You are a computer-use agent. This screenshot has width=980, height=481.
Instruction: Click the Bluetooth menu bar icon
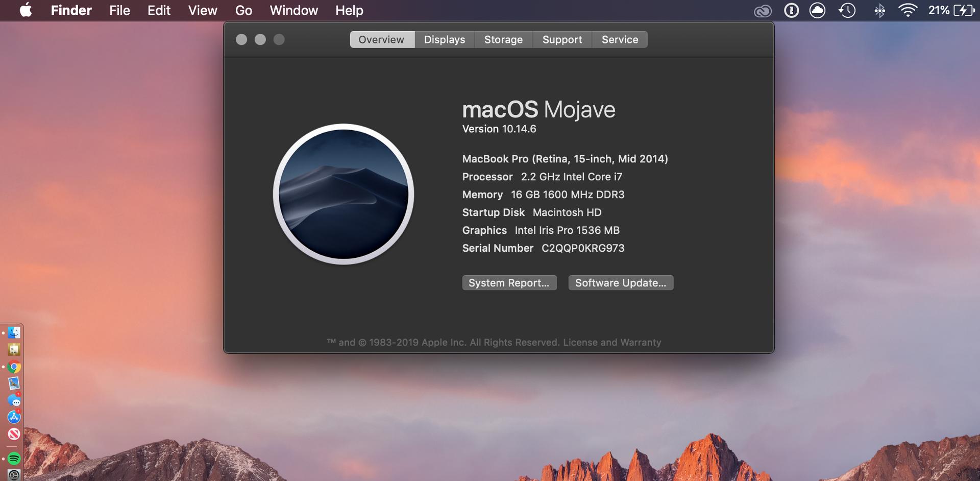pyautogui.click(x=879, y=11)
